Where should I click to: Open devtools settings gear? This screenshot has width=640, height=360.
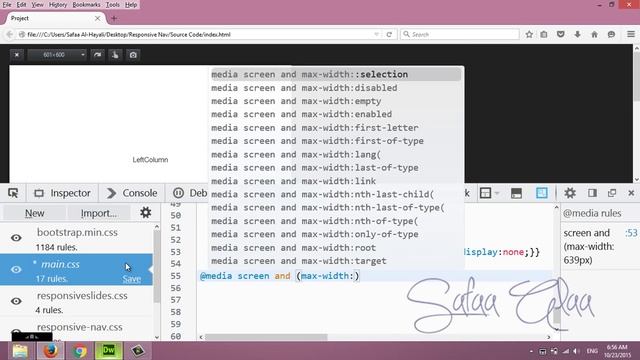[570, 193]
